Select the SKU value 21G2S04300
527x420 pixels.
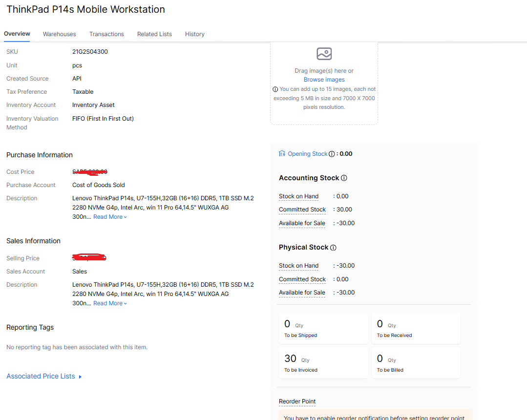[90, 52]
